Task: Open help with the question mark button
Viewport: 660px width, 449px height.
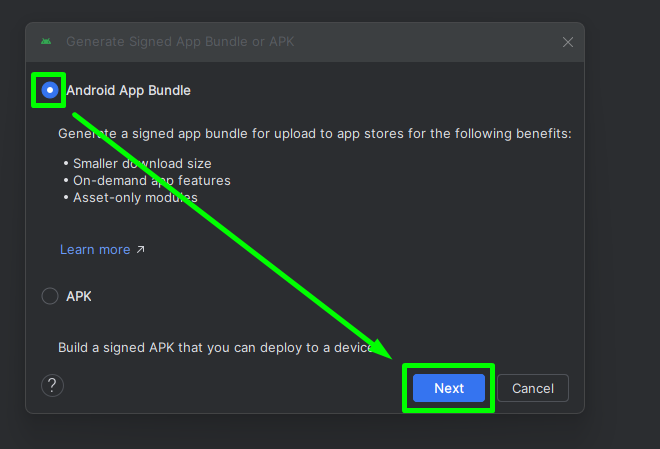Action: coord(53,386)
